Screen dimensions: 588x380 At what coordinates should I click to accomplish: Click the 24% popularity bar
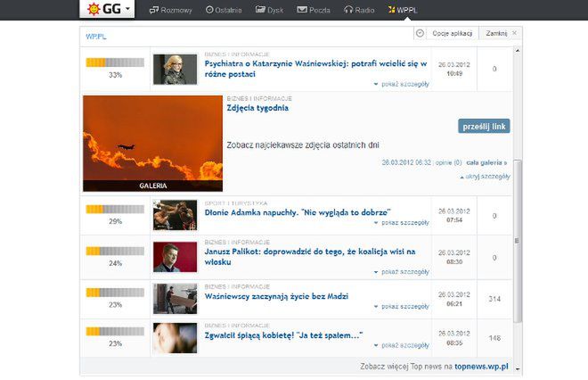pos(115,251)
